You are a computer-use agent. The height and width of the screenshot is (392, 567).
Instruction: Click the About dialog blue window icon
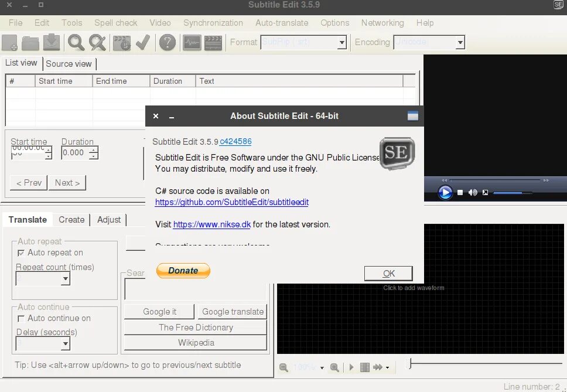[x=412, y=115]
